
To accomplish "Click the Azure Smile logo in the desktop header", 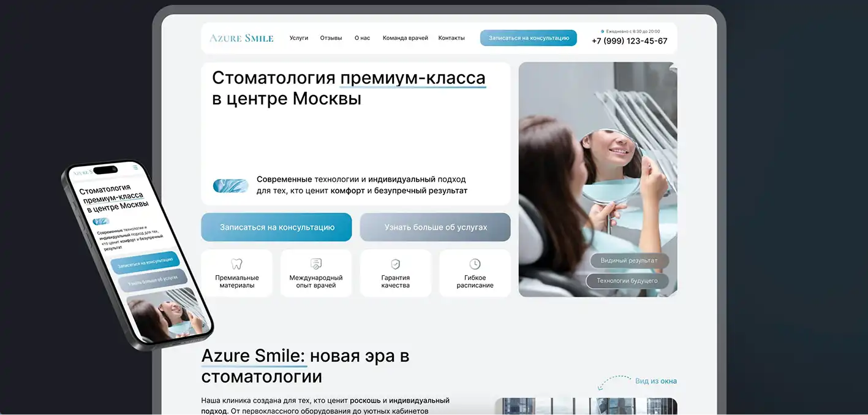I will pos(241,38).
